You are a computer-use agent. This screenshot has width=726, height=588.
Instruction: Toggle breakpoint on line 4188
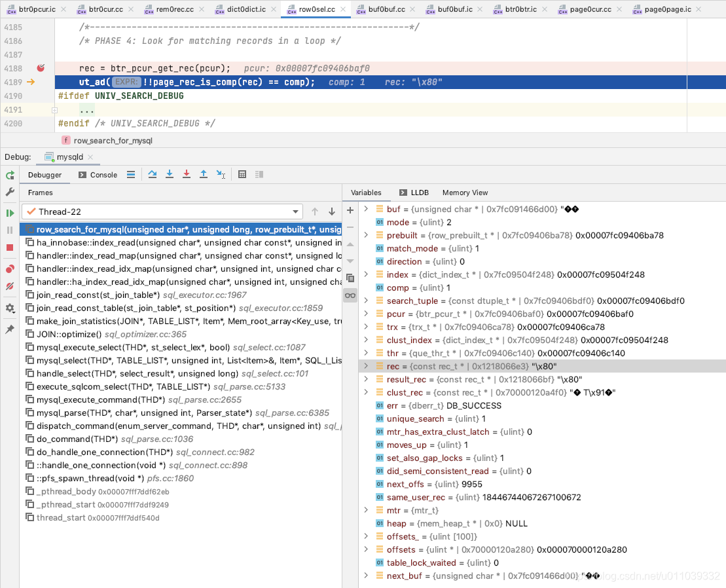click(41, 68)
